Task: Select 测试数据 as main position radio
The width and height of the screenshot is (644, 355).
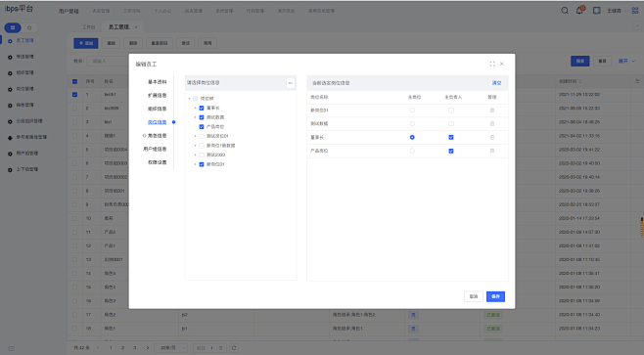Action: click(412, 123)
